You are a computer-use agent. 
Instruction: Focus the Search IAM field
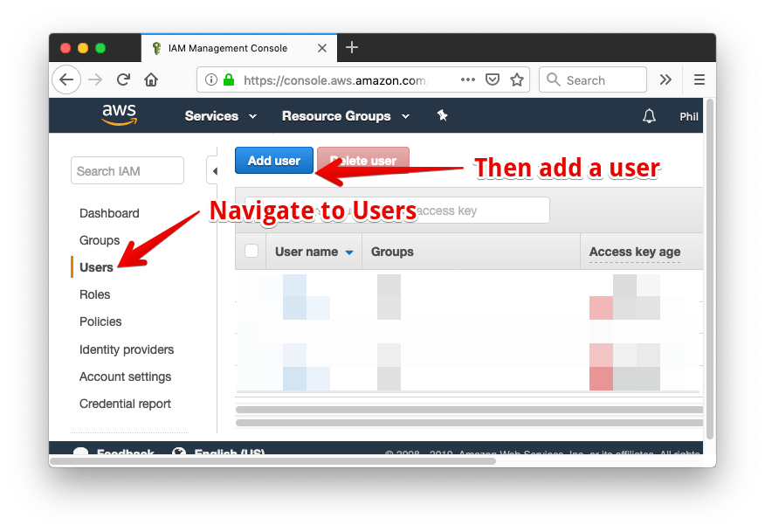(127, 171)
